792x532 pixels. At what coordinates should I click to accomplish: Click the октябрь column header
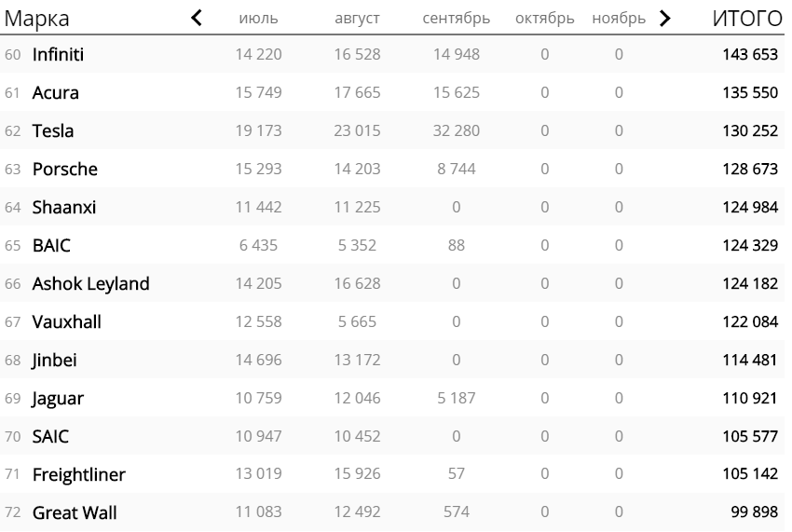tap(544, 19)
